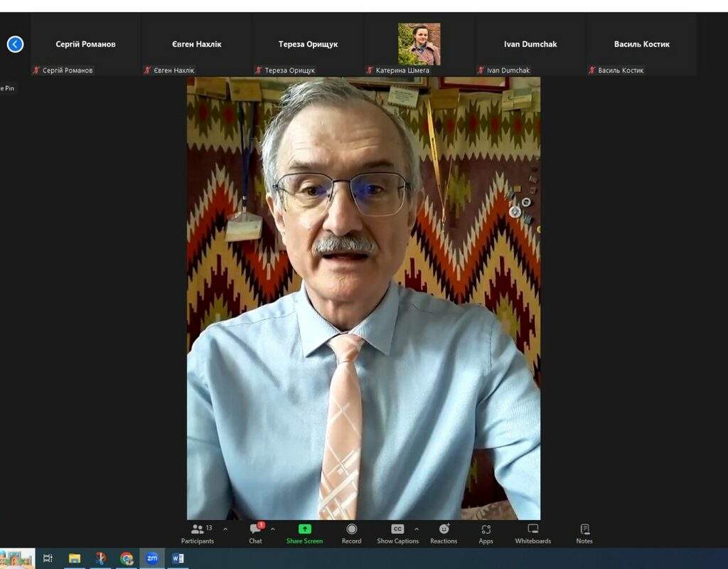Expand caption options arrow beside Show Captions
Image resolution: width=728 pixels, height=569 pixels.
click(x=417, y=529)
